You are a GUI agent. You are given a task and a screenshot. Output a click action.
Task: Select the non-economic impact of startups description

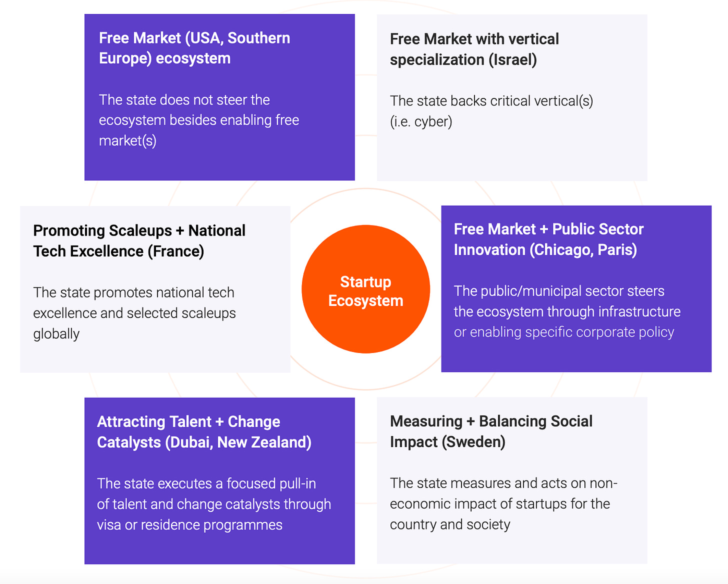(x=503, y=493)
